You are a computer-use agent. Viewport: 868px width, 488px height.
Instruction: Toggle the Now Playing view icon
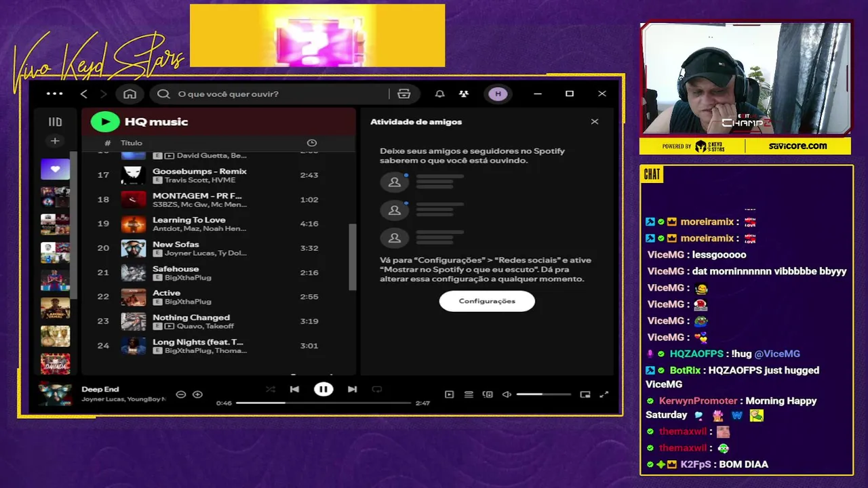[449, 394]
